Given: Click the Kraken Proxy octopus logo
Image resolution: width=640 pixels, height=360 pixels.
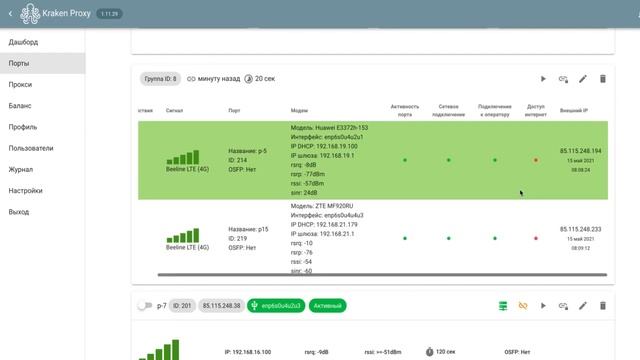Looking at the screenshot, I should tap(30, 13).
